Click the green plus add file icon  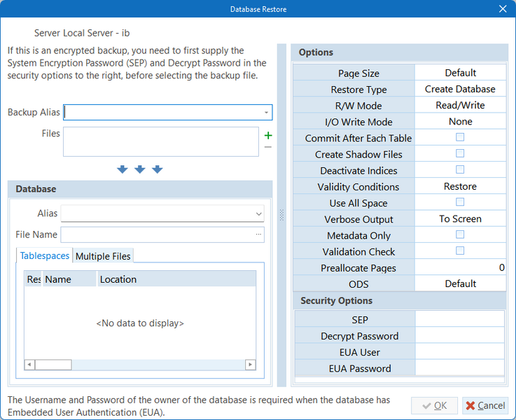pos(268,136)
